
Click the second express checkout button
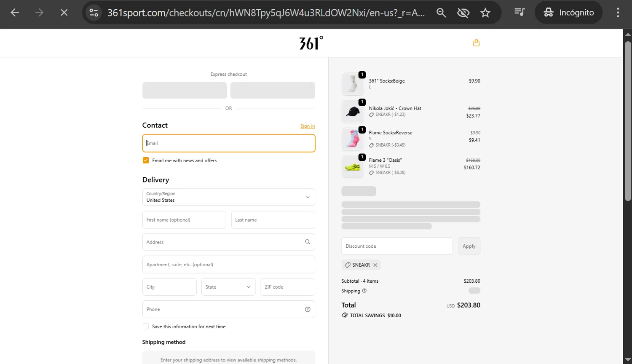[x=273, y=90]
